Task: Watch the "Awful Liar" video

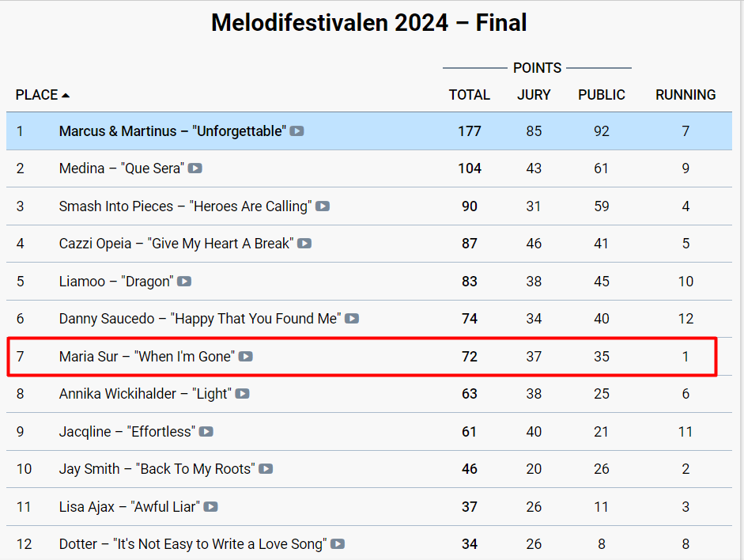Action: coord(211,507)
